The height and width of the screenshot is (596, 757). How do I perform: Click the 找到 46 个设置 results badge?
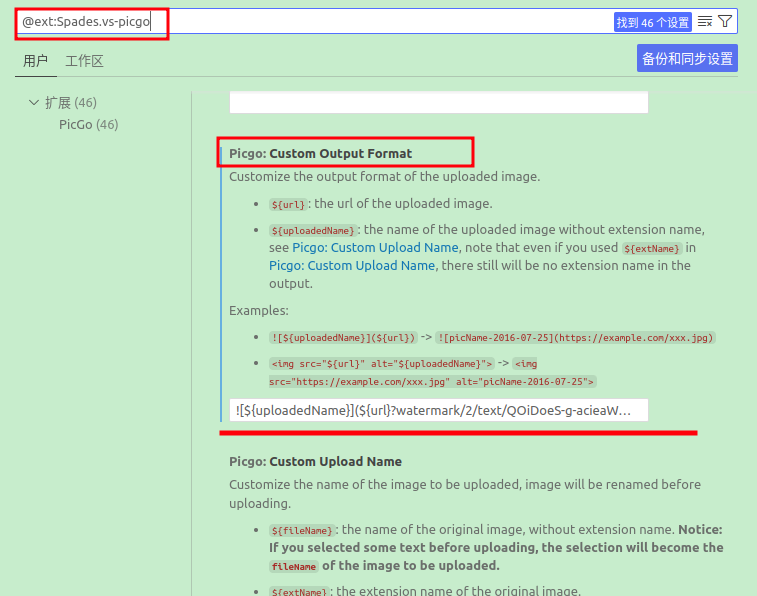pos(653,22)
